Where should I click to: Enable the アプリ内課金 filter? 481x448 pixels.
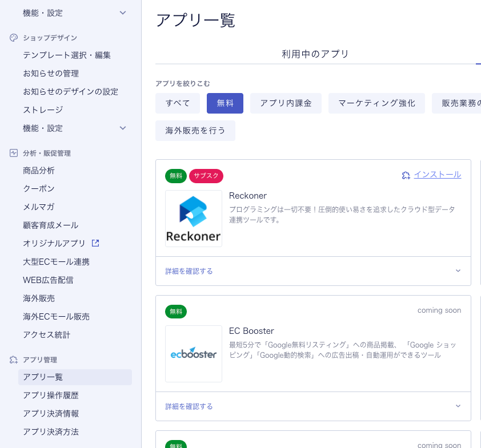pos(286,103)
